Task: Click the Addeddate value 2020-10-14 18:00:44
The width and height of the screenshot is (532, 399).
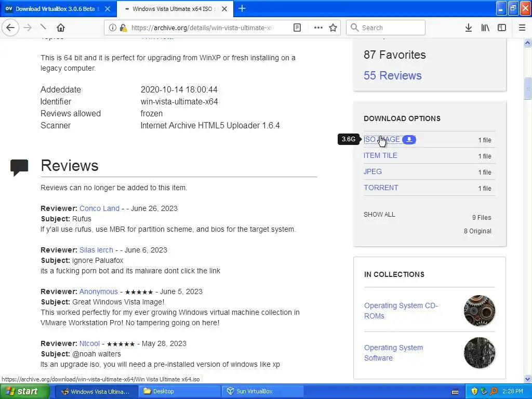Action: click(x=179, y=89)
